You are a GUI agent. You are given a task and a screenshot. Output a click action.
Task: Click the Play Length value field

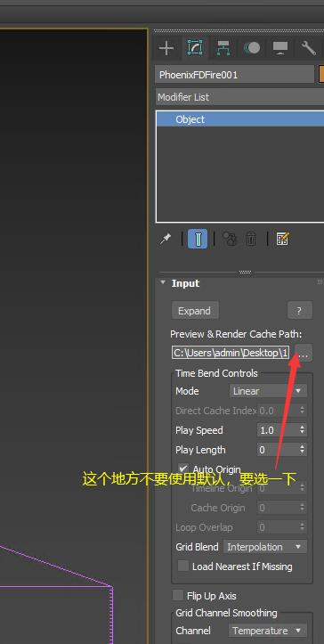pos(277,450)
